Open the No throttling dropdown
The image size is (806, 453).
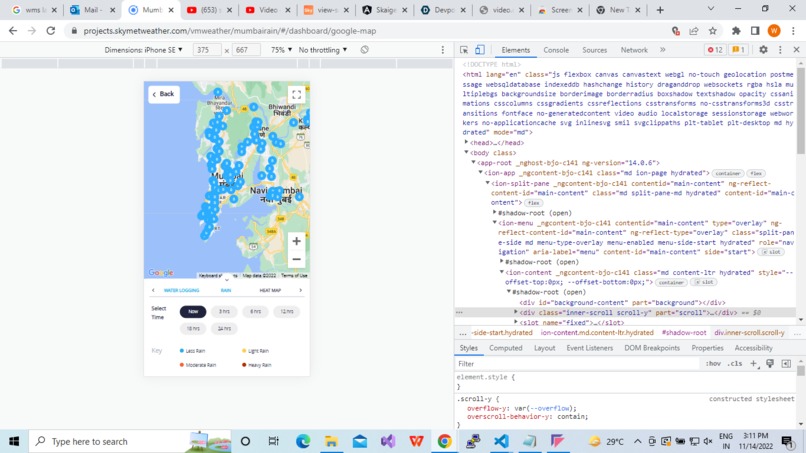pyautogui.click(x=323, y=50)
